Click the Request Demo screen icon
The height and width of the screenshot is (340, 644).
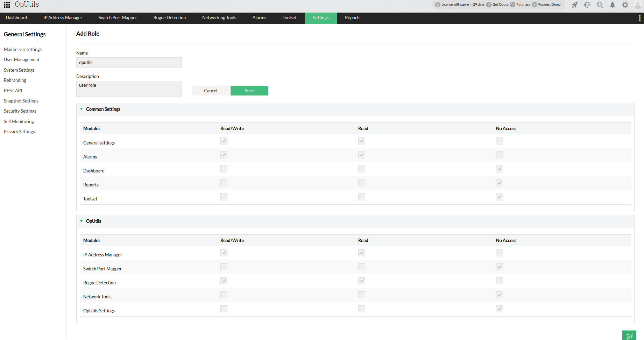pyautogui.click(x=535, y=5)
